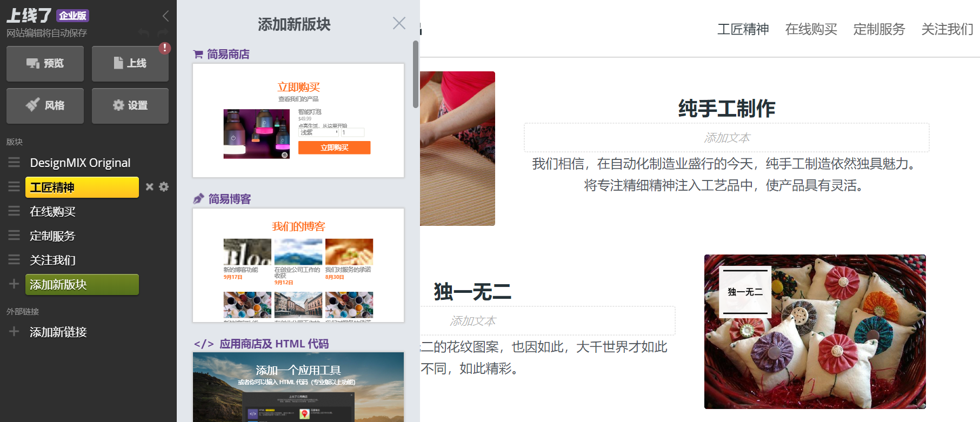Viewport: 980px width, 422px height.
Task: Click the drag handle beside 关注我们
Action: coord(14,259)
